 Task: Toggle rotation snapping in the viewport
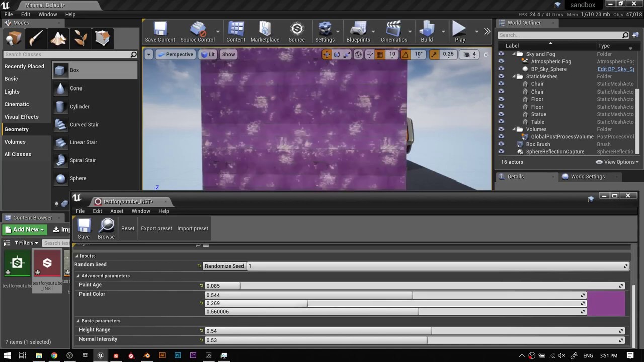click(405, 54)
